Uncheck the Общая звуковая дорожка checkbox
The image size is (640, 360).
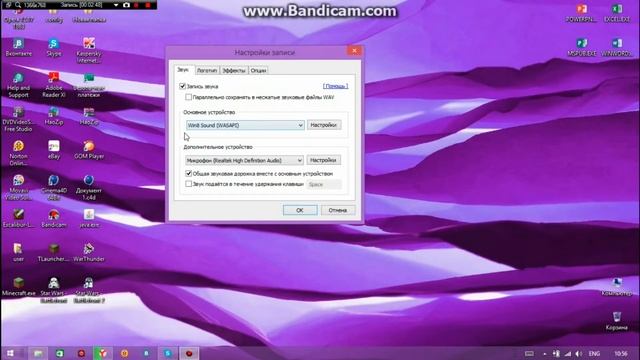click(x=189, y=173)
